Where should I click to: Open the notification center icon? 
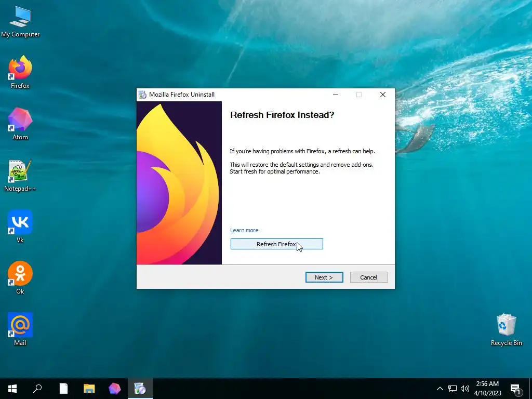click(x=515, y=389)
